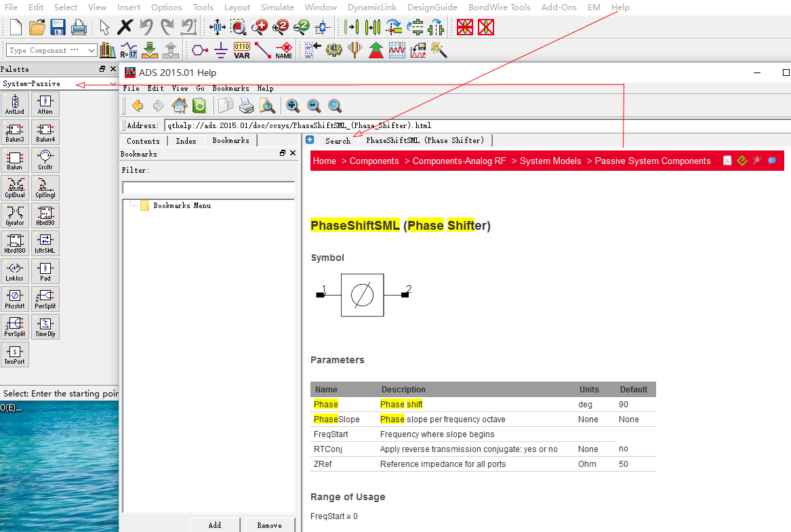The width and height of the screenshot is (791, 532).
Task: Open the Search tab in help viewer
Action: tap(338, 141)
